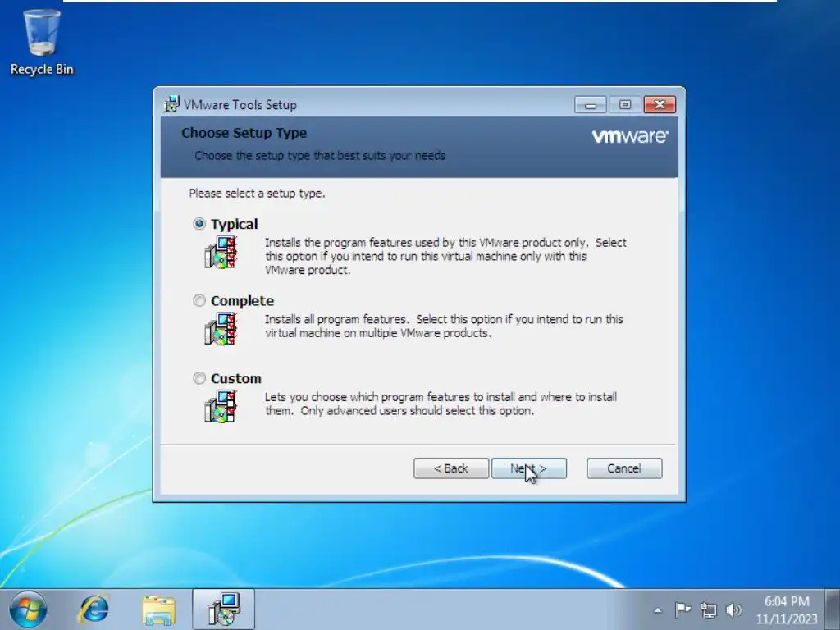The image size is (840, 630).
Task: Click the installer icon under Typical
Action: pyautogui.click(x=220, y=253)
